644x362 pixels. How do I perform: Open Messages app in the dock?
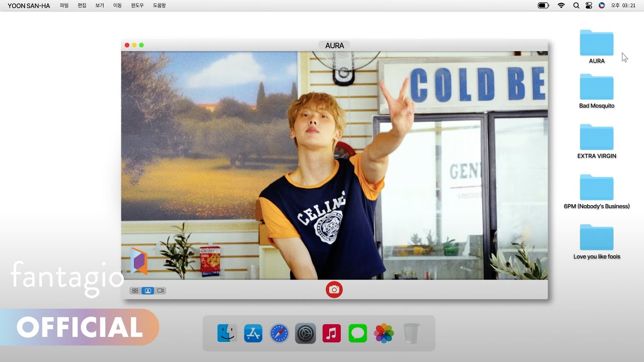point(358,333)
